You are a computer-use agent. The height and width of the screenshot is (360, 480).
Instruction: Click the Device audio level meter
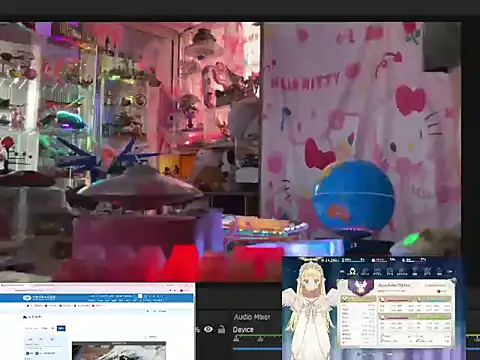click(x=257, y=337)
